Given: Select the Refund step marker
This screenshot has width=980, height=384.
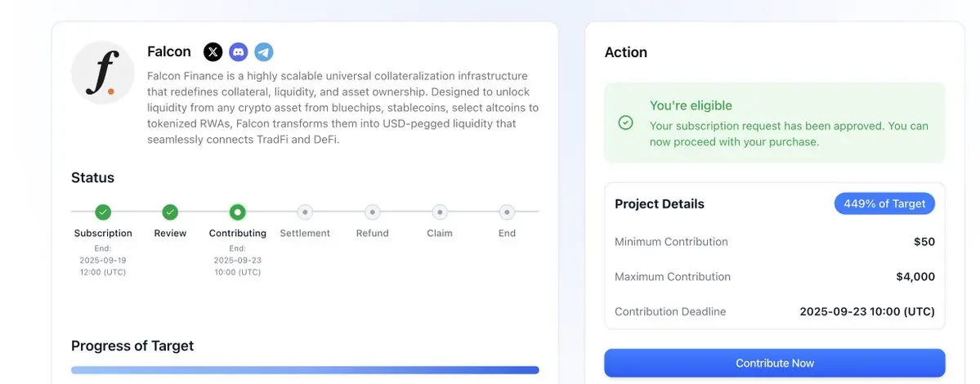Looking at the screenshot, I should (x=372, y=212).
